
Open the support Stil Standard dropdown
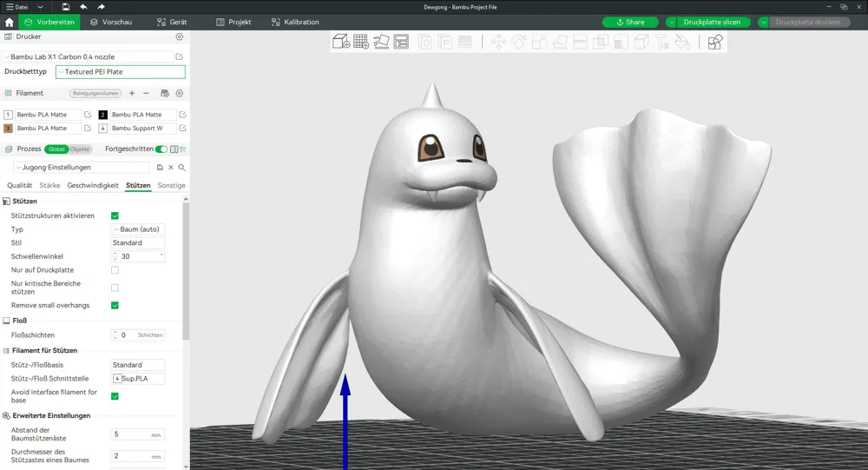coord(138,242)
